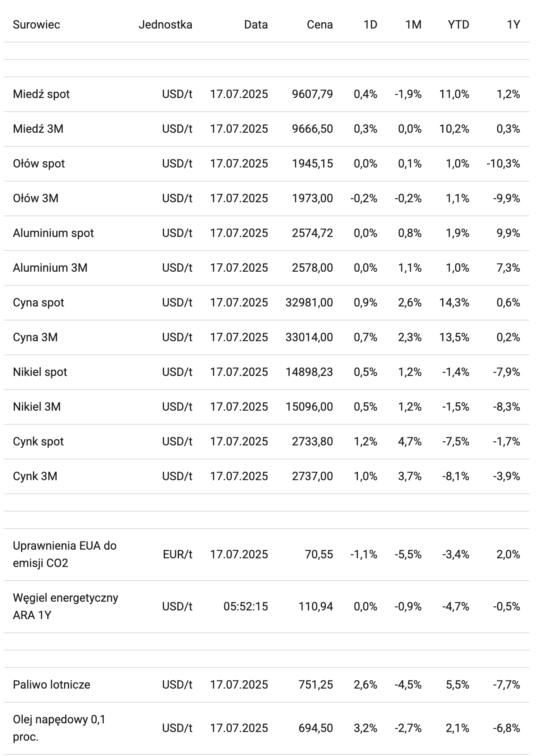543x756 pixels.
Task: Click the Surowiec column header
Action: coord(36,25)
